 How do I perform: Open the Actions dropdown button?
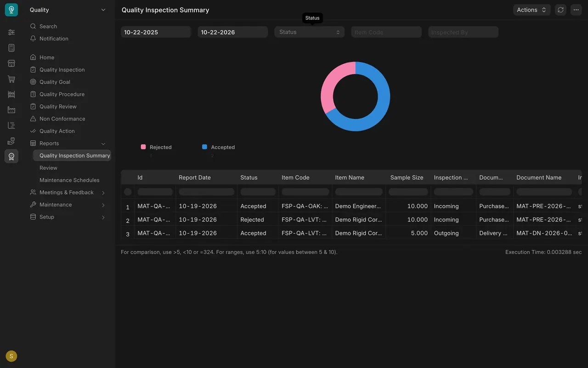[x=531, y=10]
